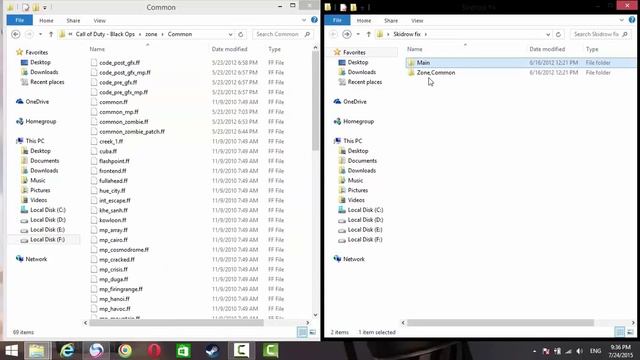640x360 pixels.
Task: Open the File tab in the Common window
Action: [x=20, y=20]
